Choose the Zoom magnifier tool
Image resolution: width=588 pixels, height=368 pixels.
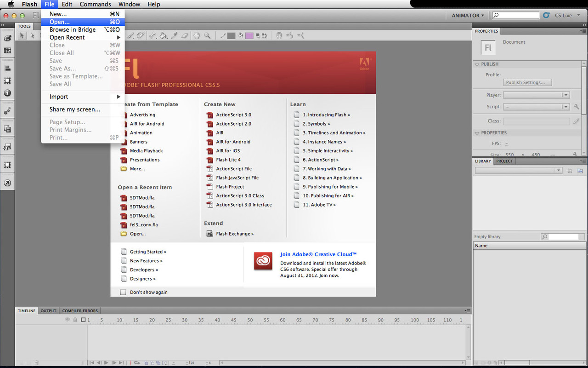tap(207, 35)
